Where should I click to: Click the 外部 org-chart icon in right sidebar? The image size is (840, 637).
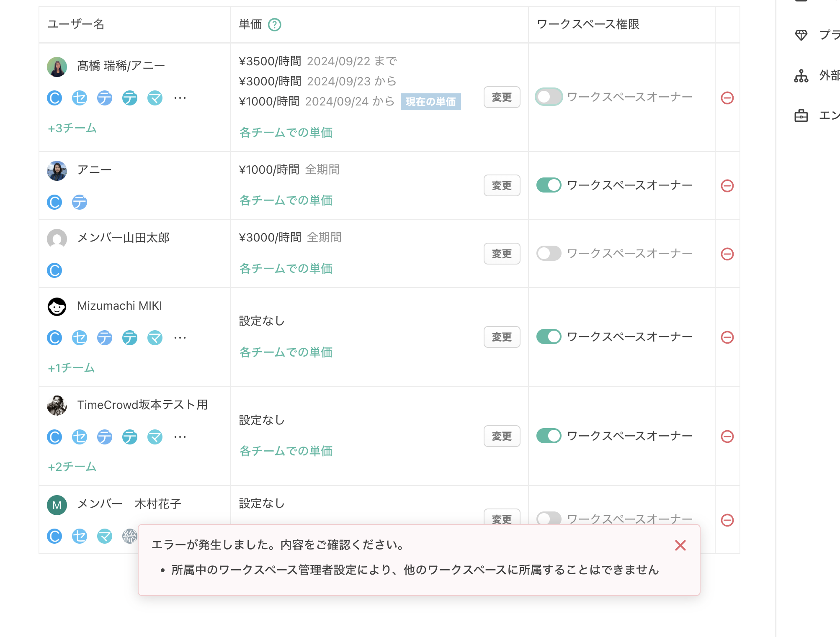click(x=802, y=76)
